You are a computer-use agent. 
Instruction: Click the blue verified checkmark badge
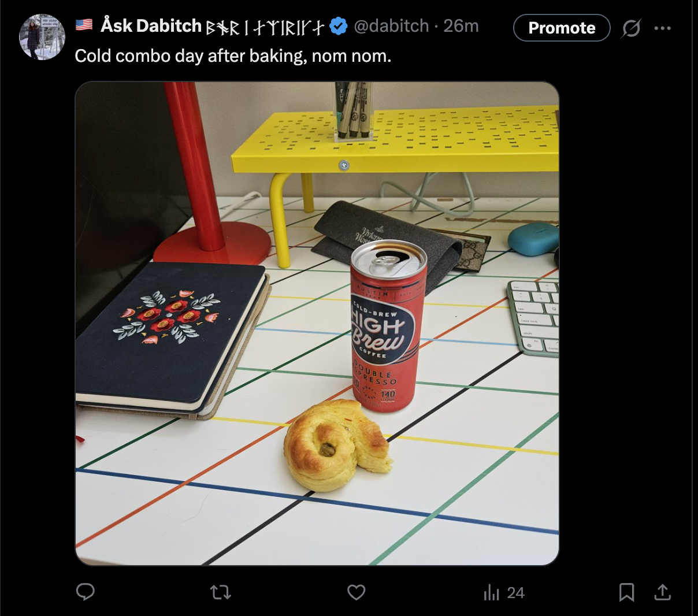pos(339,26)
